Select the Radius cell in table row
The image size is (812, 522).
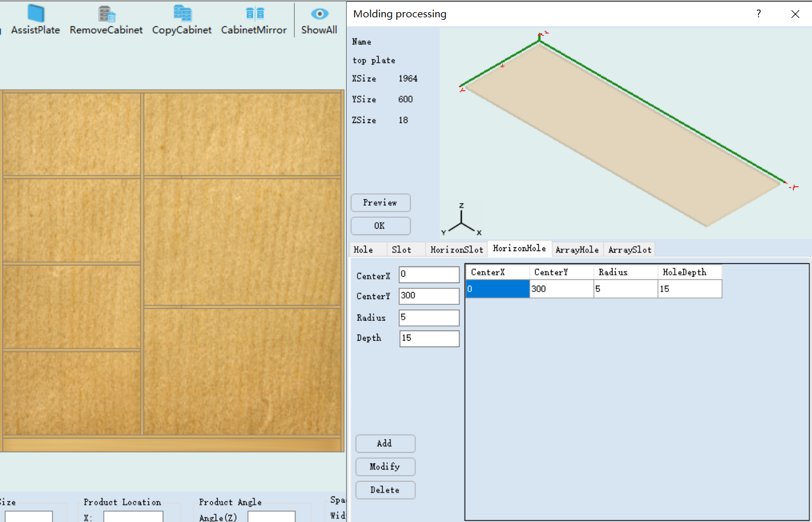[626, 289]
